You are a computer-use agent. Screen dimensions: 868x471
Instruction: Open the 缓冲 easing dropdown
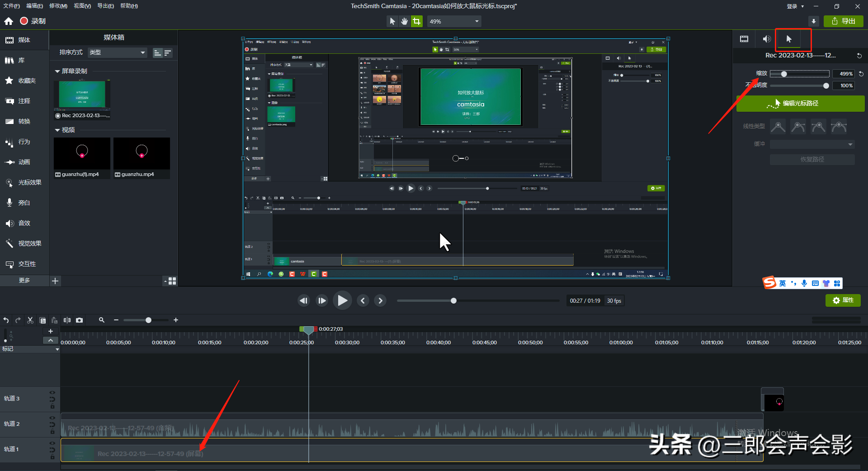(812, 144)
